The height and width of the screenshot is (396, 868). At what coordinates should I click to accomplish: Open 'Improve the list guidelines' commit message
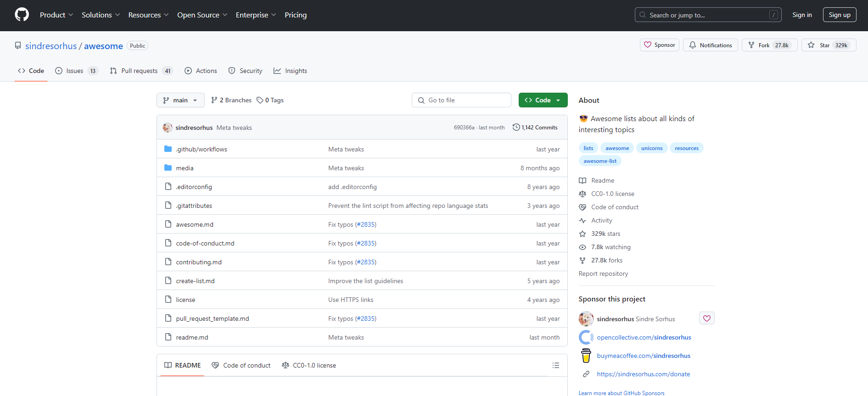click(366, 281)
